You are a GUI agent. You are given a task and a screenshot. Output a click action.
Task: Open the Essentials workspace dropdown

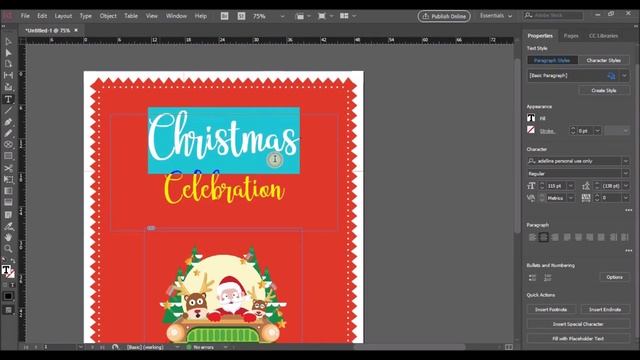pos(496,16)
